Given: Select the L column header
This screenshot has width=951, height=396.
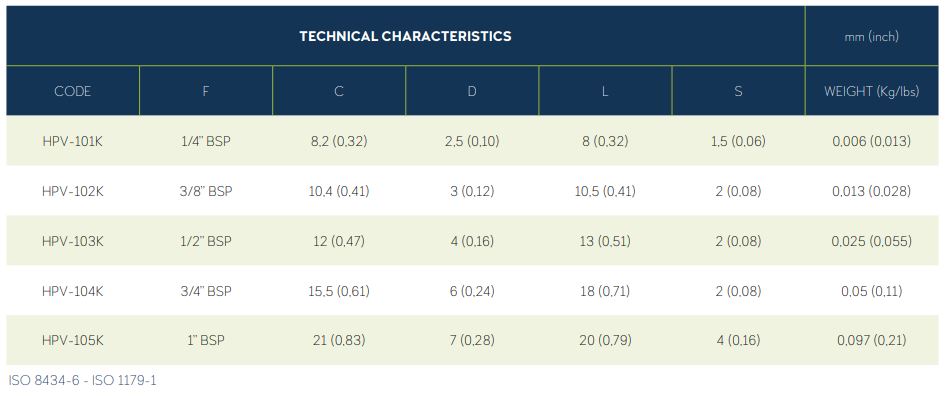Looking at the screenshot, I should click(605, 91).
